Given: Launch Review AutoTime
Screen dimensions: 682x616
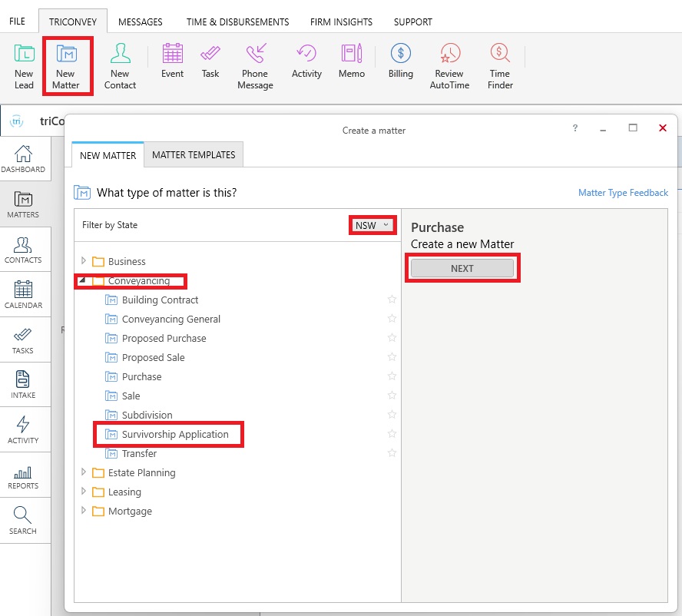Looking at the screenshot, I should [449, 66].
